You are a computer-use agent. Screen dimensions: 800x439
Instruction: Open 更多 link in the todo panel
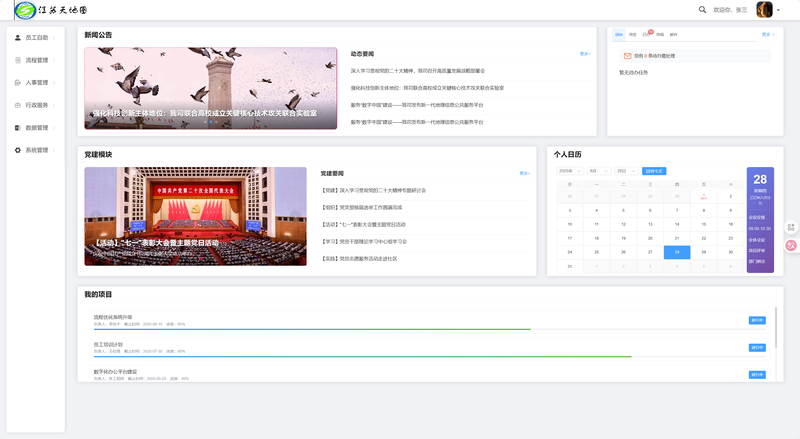pyautogui.click(x=768, y=35)
